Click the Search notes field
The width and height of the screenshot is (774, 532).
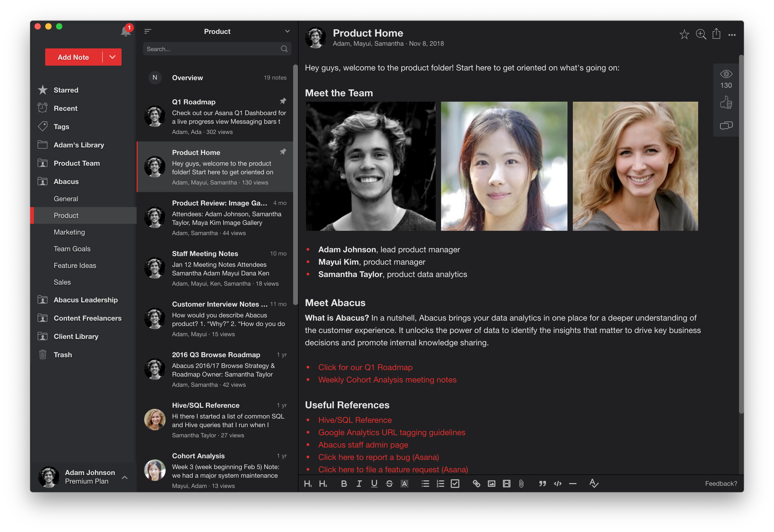click(213, 49)
